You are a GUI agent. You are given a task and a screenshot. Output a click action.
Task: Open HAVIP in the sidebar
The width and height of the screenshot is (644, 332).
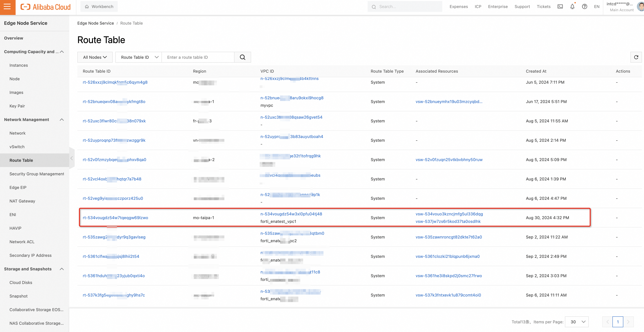pyautogui.click(x=15, y=228)
